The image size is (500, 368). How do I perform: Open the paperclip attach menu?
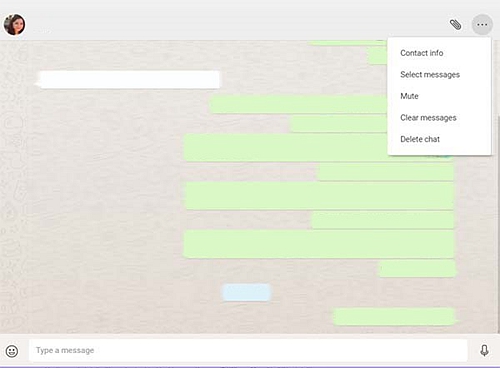455,24
